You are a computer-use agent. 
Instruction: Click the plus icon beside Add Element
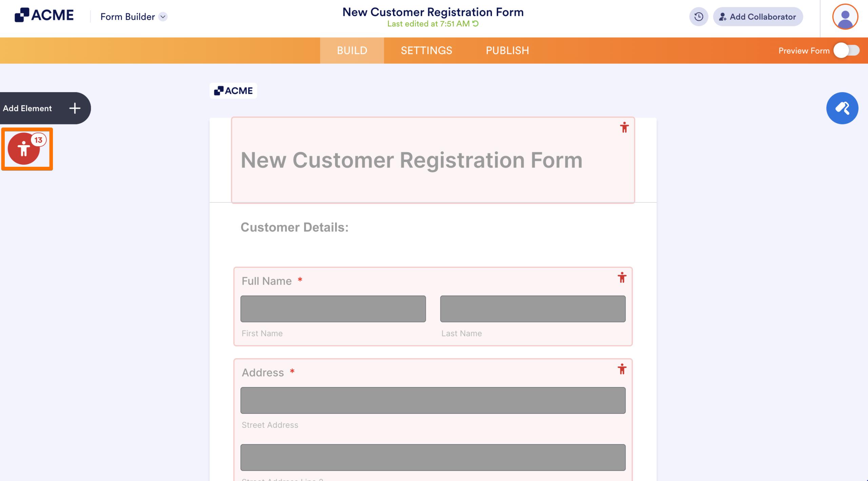click(x=75, y=108)
